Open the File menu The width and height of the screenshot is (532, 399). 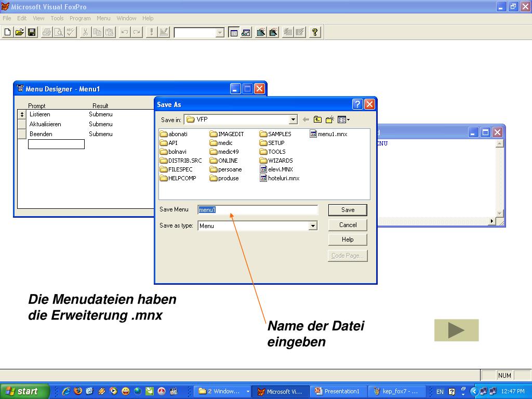[x=7, y=18]
